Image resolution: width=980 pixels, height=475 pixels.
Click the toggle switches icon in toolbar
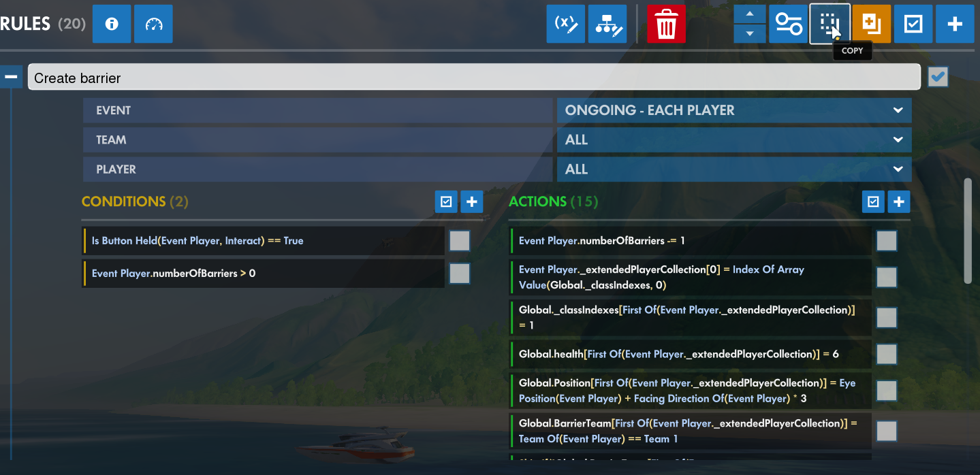pos(788,24)
